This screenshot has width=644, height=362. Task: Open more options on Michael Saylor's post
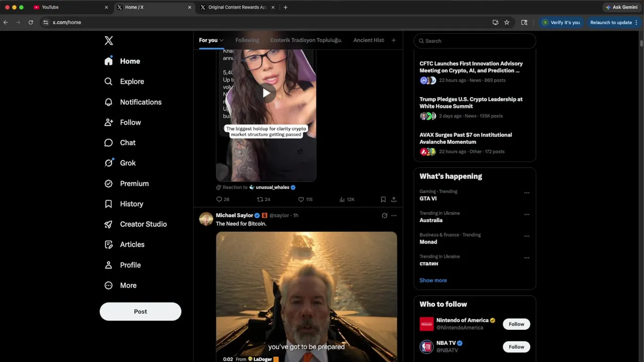pos(393,216)
